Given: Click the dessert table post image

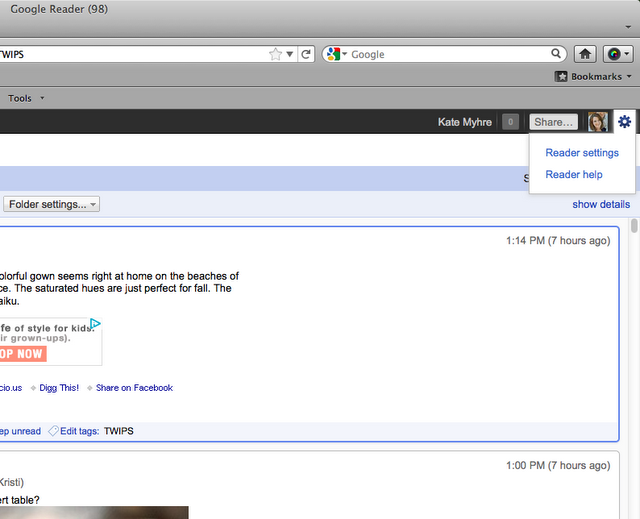Looking at the screenshot, I should (x=94, y=512).
